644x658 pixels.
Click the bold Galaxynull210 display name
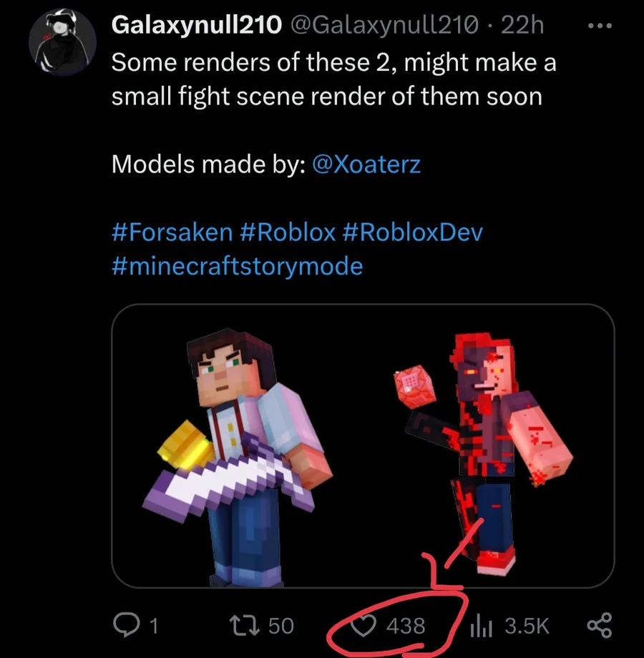[x=196, y=26]
